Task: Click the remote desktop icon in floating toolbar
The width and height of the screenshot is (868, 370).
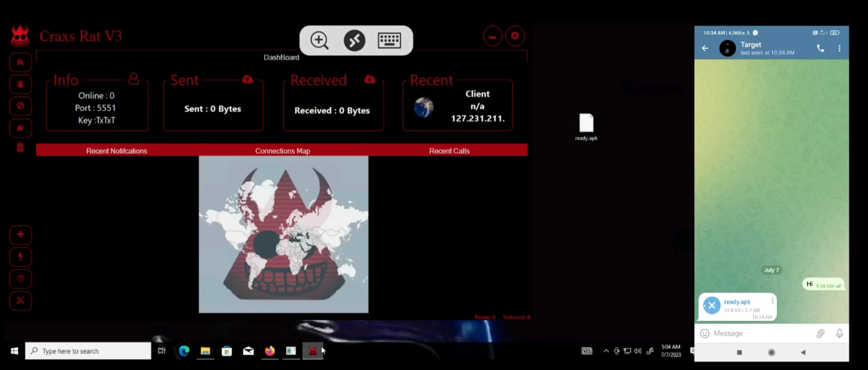Action: tap(354, 40)
